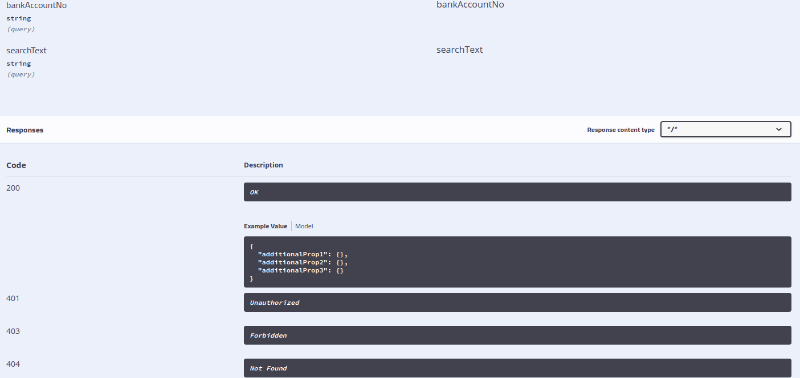Click the chevron arrow in content type dropdown
This screenshot has width=800, height=378.
click(779, 130)
